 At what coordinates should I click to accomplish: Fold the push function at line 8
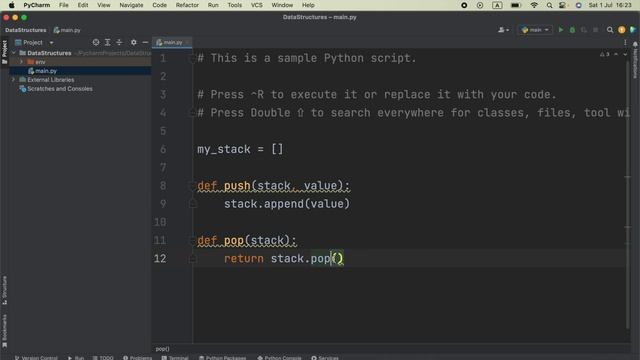click(192, 186)
